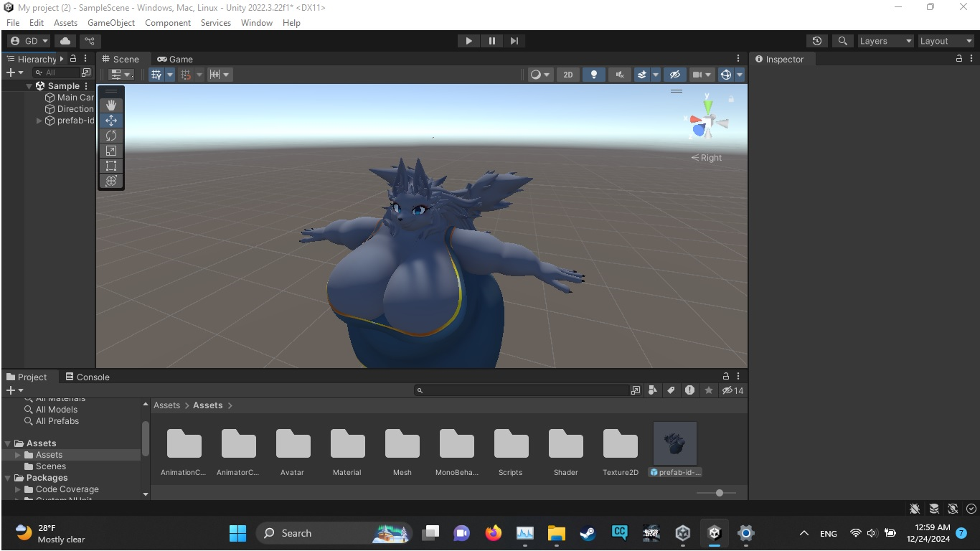Open Project search in Search window icon
The image size is (980, 551).
636,390
